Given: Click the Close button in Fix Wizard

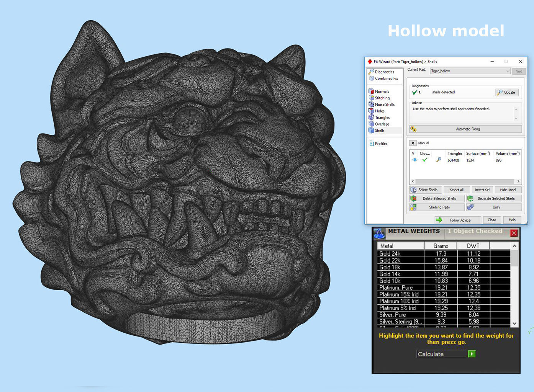Looking at the screenshot, I should click(x=492, y=220).
